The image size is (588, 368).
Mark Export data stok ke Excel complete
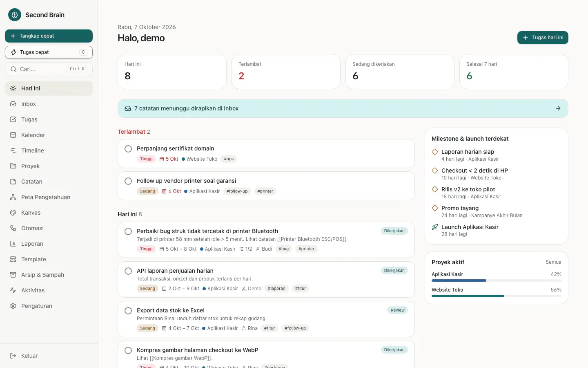(128, 311)
